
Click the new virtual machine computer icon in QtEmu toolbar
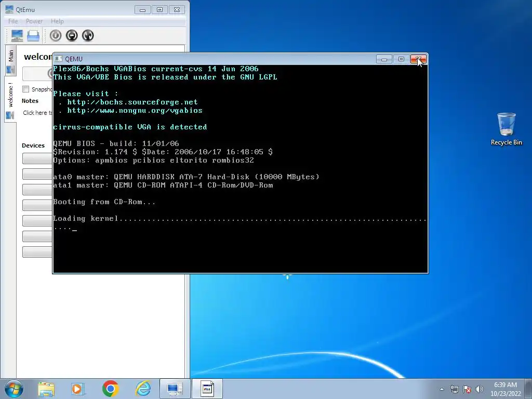pyautogui.click(x=17, y=35)
